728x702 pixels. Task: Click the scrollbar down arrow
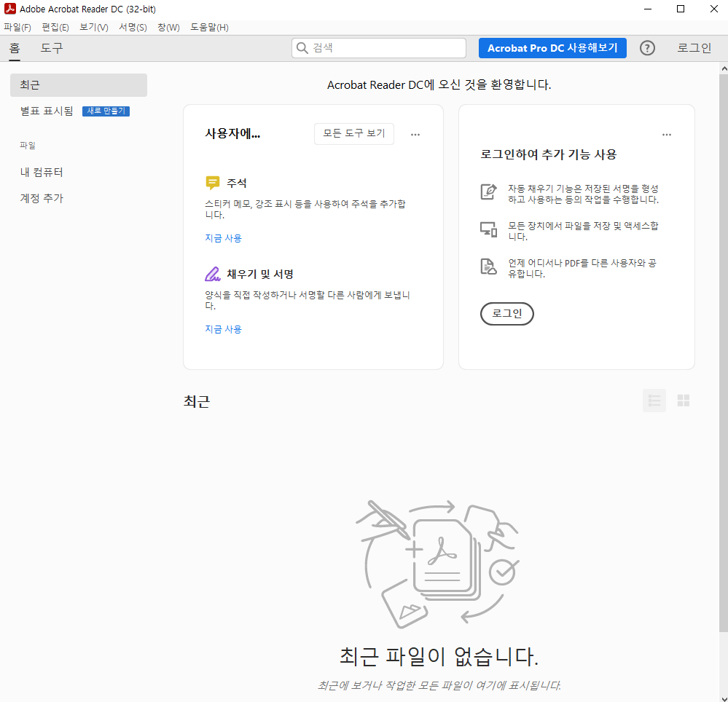[724, 699]
